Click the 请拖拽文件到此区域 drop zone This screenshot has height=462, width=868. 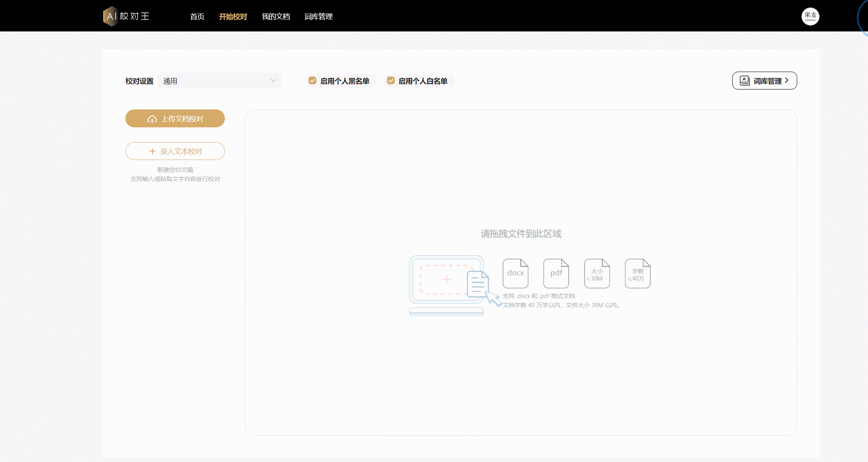pos(521,234)
